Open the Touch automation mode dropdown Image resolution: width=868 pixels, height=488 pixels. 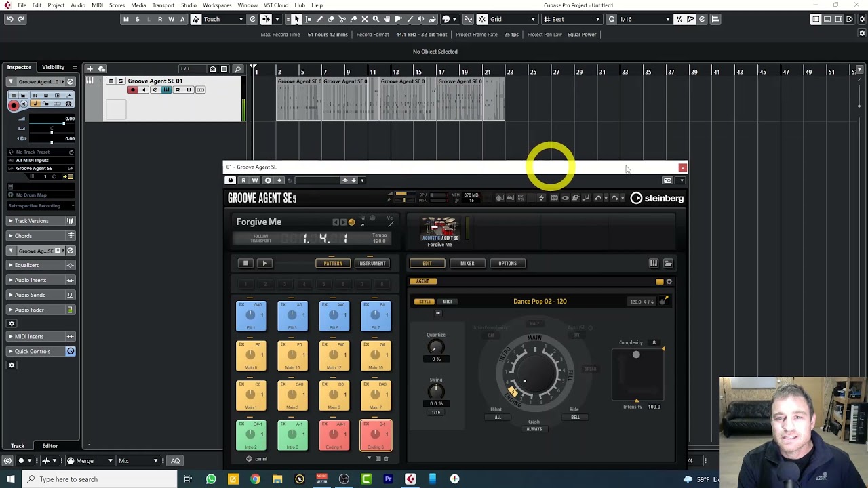click(x=224, y=19)
